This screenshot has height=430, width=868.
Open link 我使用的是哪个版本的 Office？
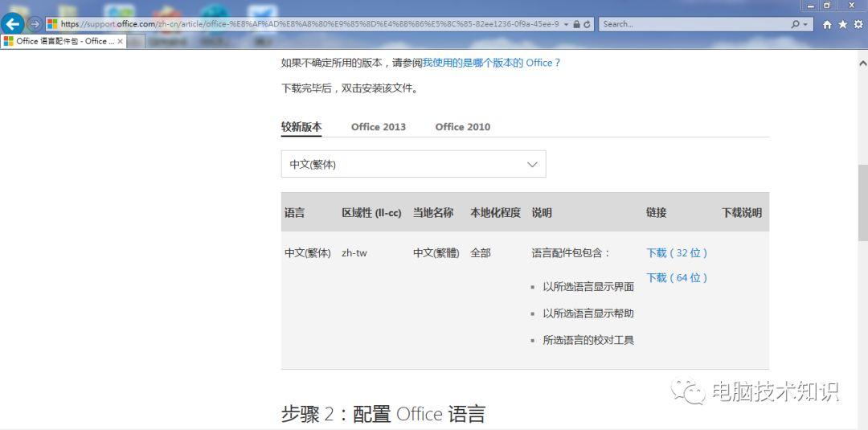point(492,63)
